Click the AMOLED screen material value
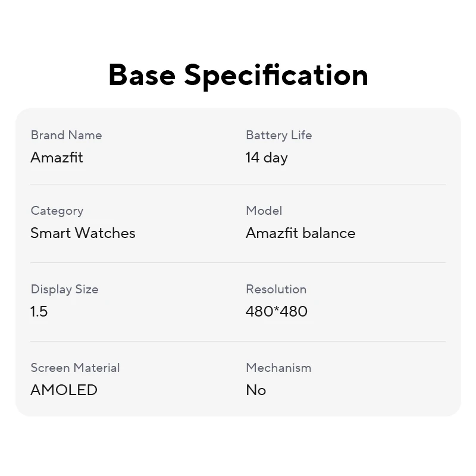The image size is (476, 476). point(64,390)
